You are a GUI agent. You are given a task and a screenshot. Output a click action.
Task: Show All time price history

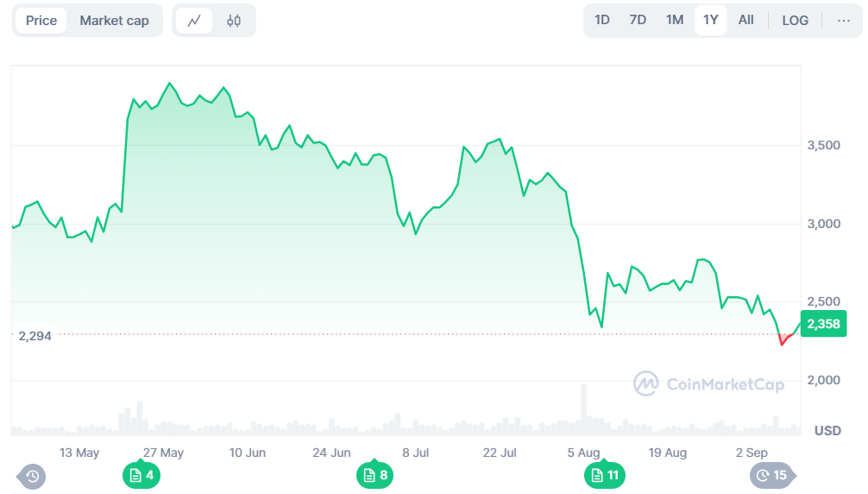pyautogui.click(x=745, y=20)
